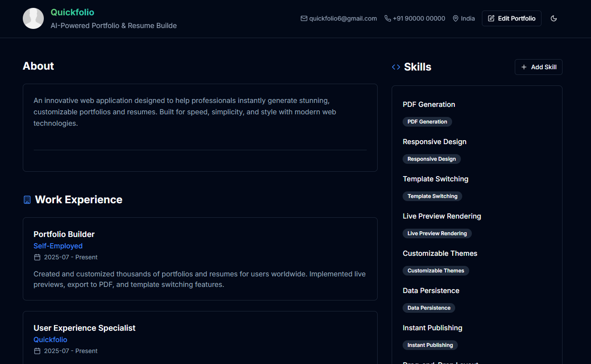Select the Instant Publishing skill badge
Viewport: 591px width, 364px height.
430,345
